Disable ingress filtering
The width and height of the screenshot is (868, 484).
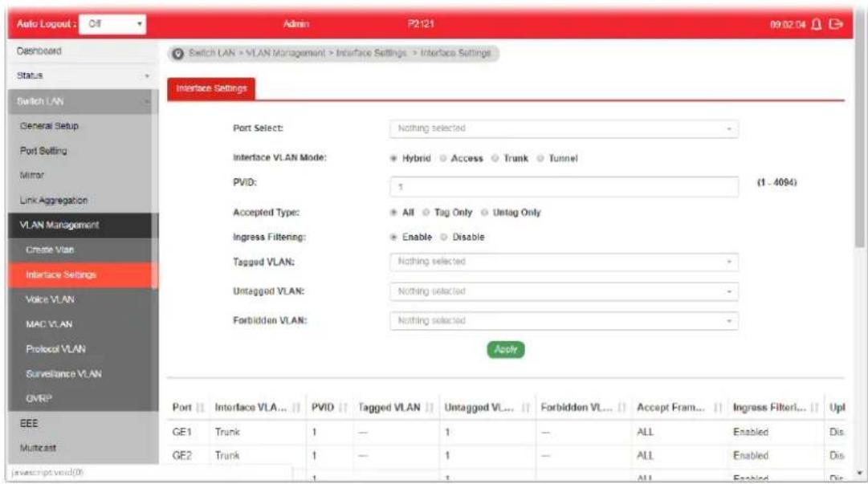pyautogui.click(x=443, y=238)
